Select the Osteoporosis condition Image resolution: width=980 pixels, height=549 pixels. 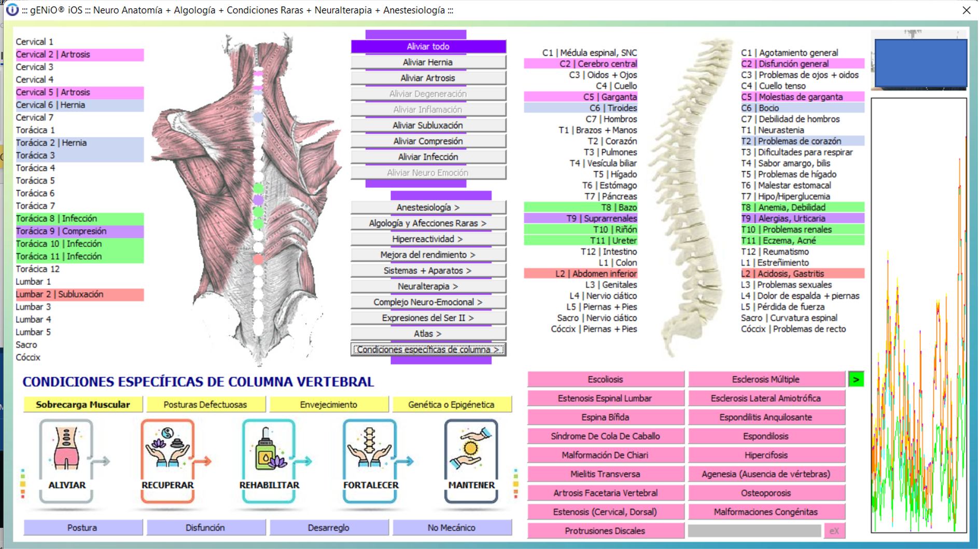(766, 493)
